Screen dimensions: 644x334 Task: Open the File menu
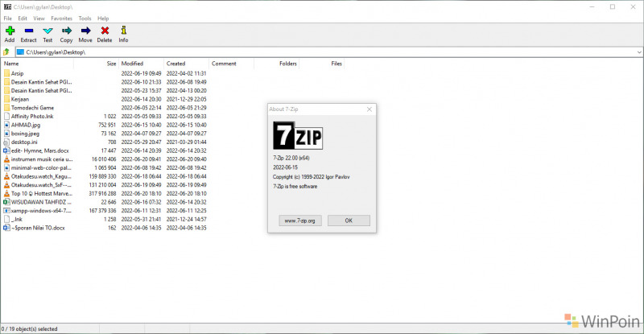[x=8, y=19]
